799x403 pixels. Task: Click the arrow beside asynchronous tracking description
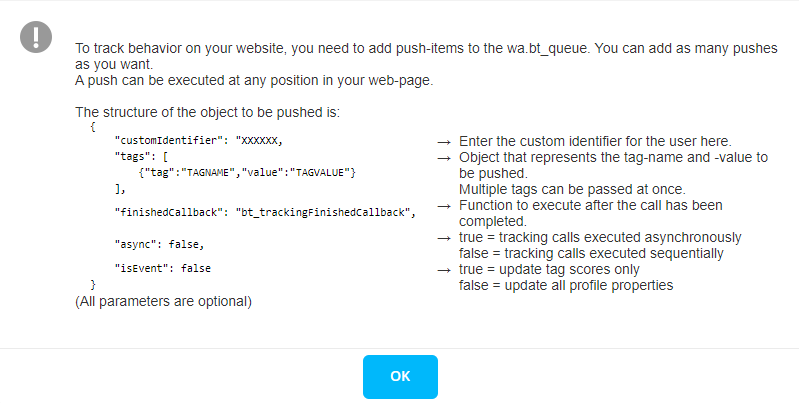[444, 238]
